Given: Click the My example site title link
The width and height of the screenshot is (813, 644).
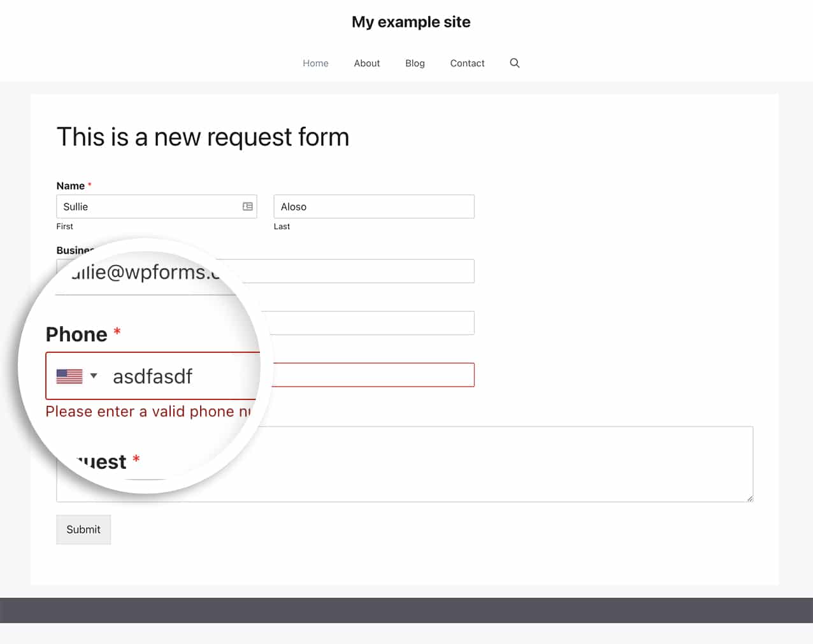Looking at the screenshot, I should coord(411,22).
